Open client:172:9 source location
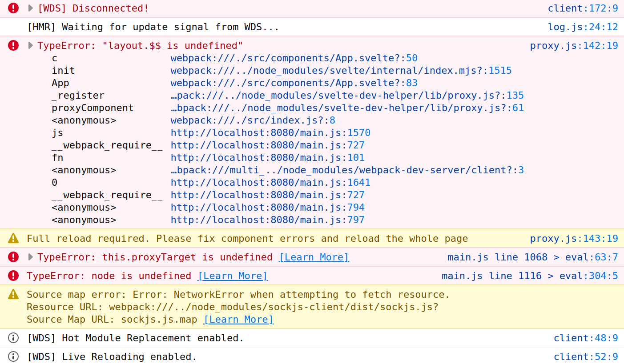This screenshot has width=624, height=364. 583,8
